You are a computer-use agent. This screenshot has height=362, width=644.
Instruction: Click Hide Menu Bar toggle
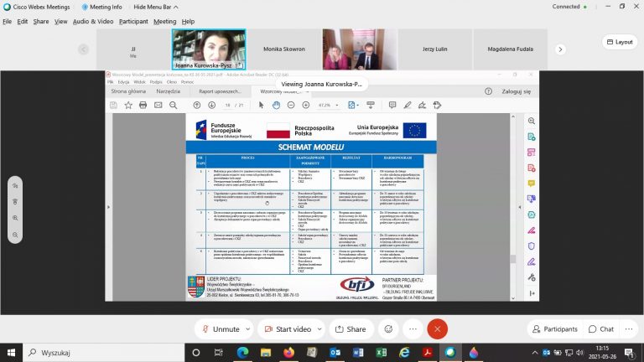156,7
